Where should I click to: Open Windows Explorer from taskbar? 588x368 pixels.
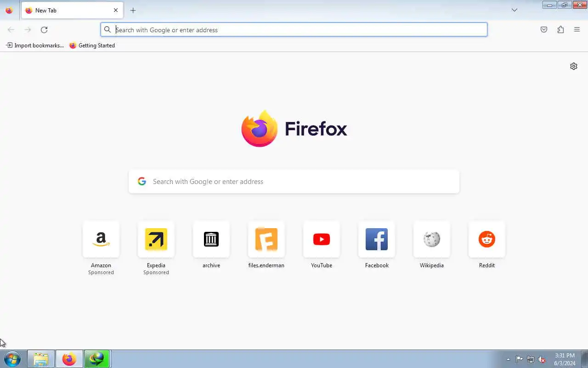[41, 359]
